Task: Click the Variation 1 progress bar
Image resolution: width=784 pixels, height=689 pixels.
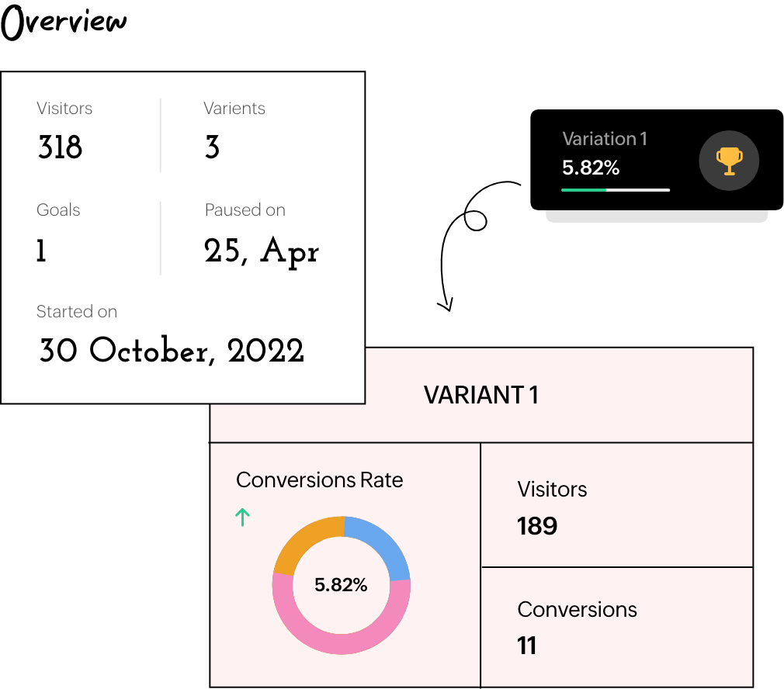Action: point(616,190)
